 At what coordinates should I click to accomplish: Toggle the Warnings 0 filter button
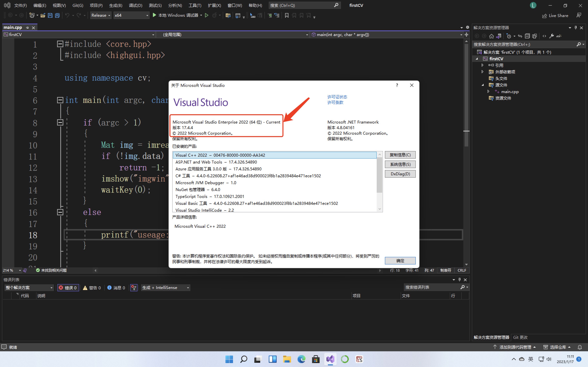(x=92, y=288)
